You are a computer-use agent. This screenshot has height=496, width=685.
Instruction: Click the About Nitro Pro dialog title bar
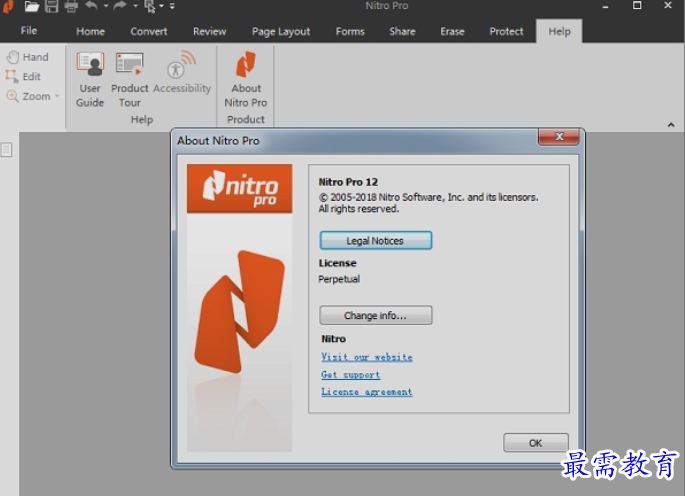coord(356,141)
